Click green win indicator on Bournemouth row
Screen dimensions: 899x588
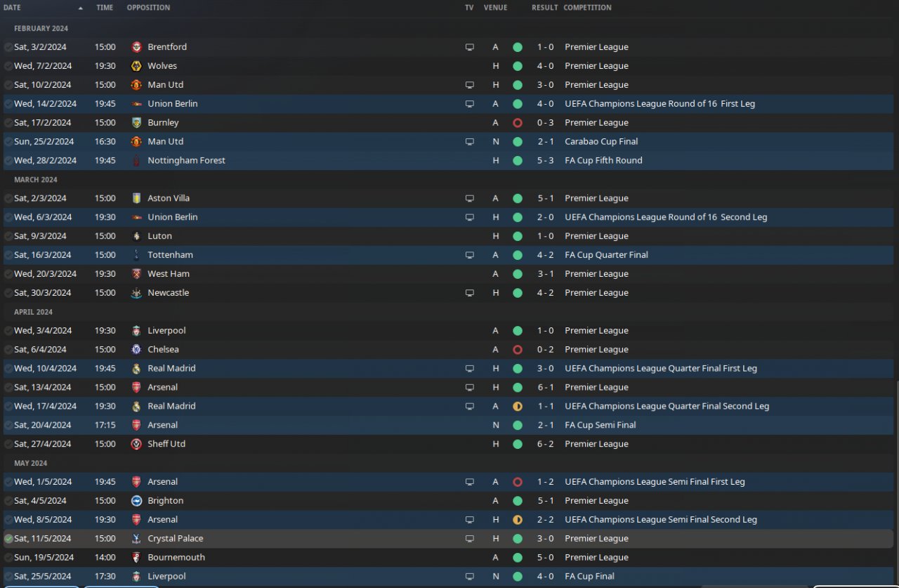click(518, 558)
